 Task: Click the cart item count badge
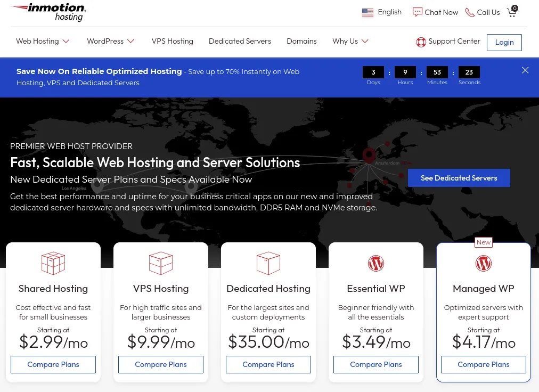(x=514, y=8)
